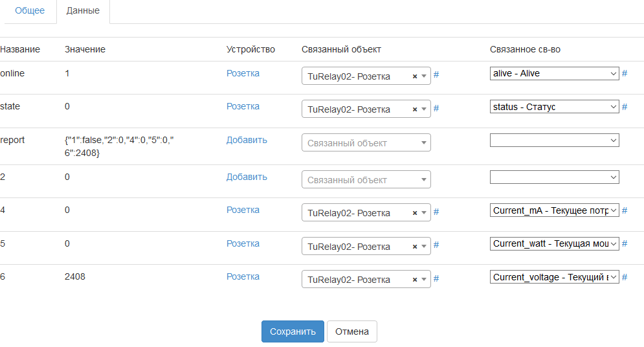The height and width of the screenshot is (347, 644).
Task: Click # link beside alive property dropdown
Action: point(625,73)
